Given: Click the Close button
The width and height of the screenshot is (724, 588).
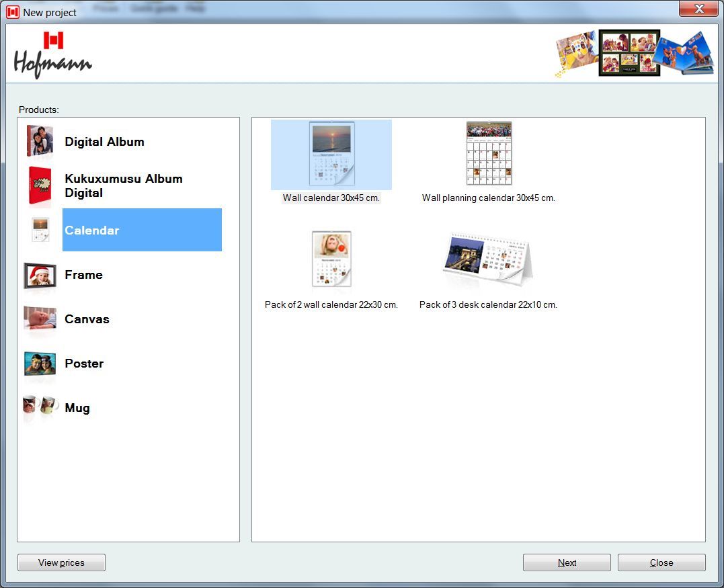Looking at the screenshot, I should [x=661, y=562].
